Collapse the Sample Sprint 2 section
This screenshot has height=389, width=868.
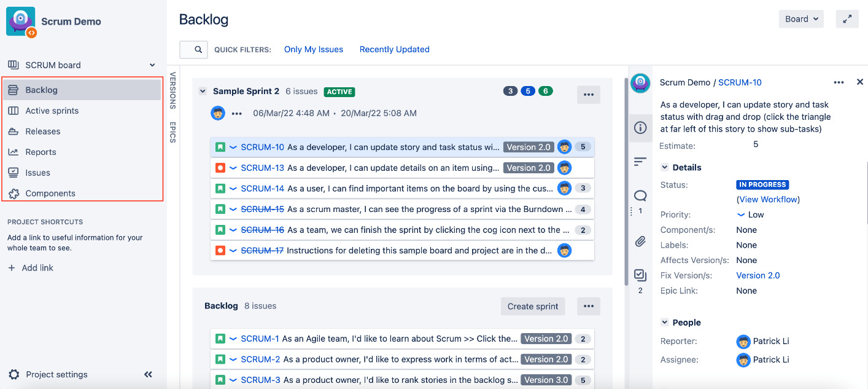coord(203,90)
